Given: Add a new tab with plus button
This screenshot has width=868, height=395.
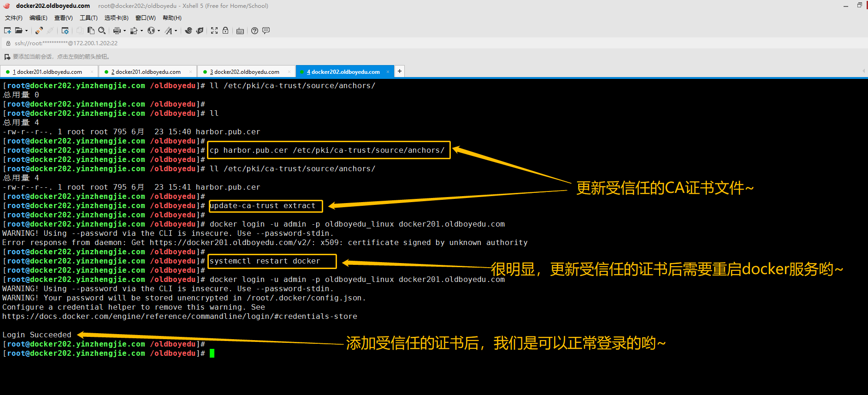Looking at the screenshot, I should pyautogui.click(x=400, y=71).
